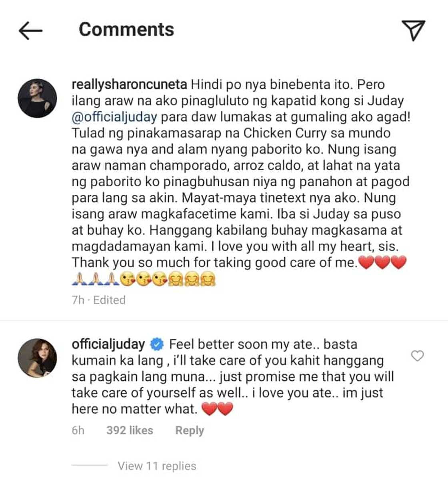Tap the 6h timestamp under the reply
Image resolution: width=448 pixels, height=488 pixels.
78,430
